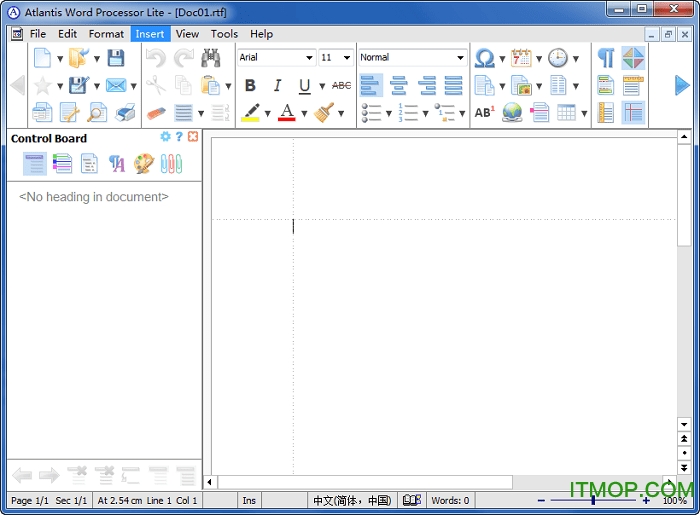The width and height of the screenshot is (700, 515).
Task: Click the Redo arrow icon
Action: point(183,58)
